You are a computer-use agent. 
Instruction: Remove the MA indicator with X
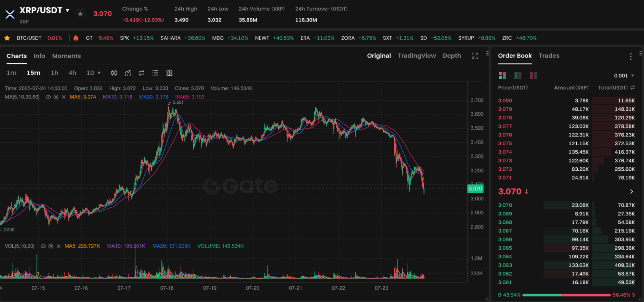(x=63, y=97)
